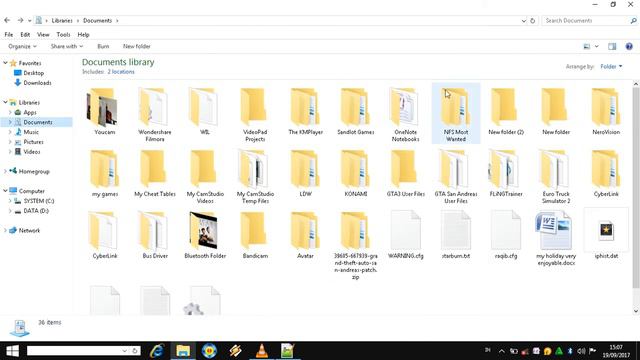
Task: Click the Libraries breadcrumb in address bar
Action: (62, 21)
